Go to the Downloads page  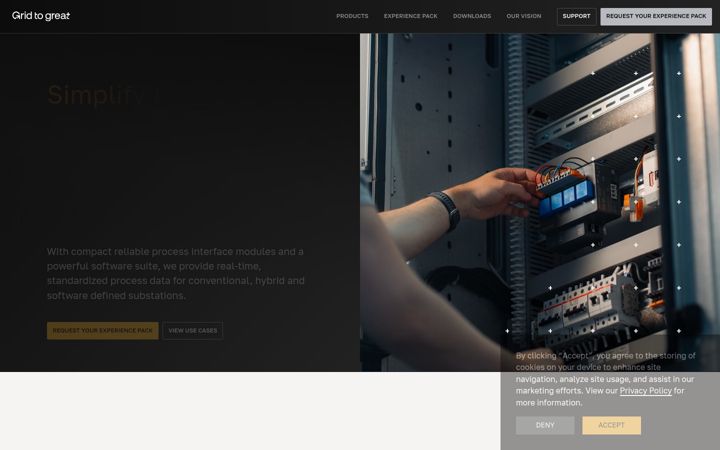point(472,16)
